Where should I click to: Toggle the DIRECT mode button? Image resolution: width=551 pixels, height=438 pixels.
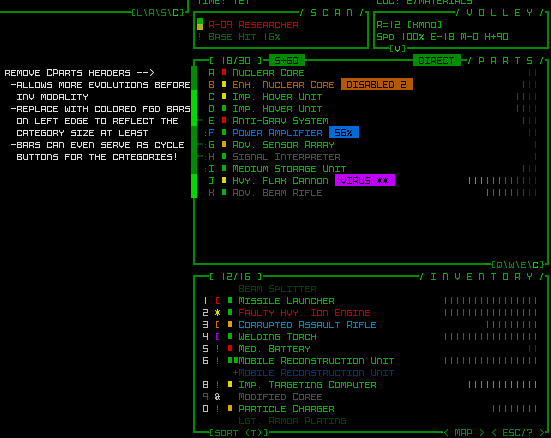(436, 60)
